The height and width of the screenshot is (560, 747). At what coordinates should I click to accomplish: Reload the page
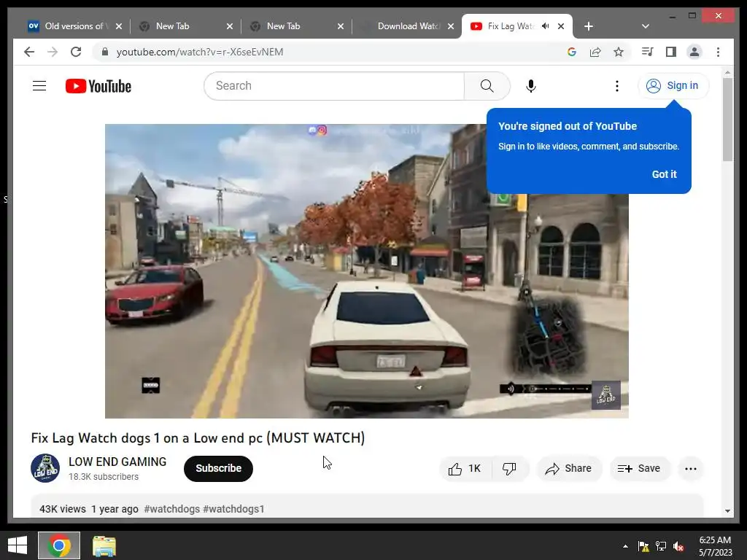pyautogui.click(x=76, y=52)
